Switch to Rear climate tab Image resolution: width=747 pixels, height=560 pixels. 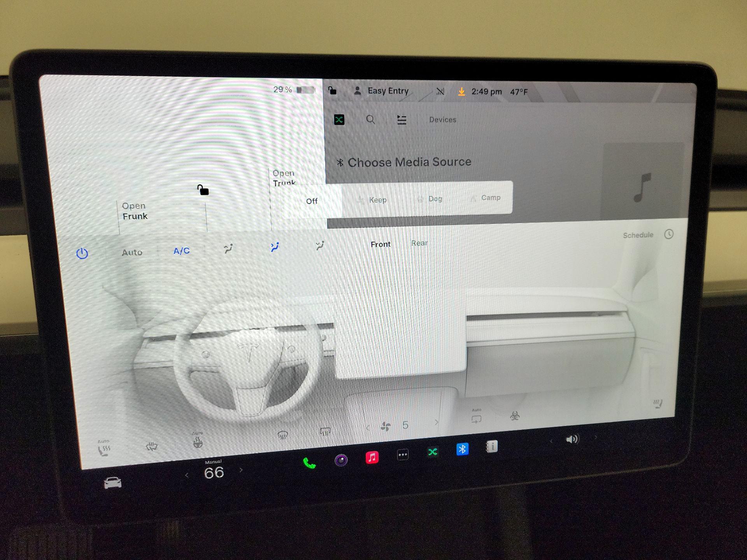pyautogui.click(x=419, y=243)
